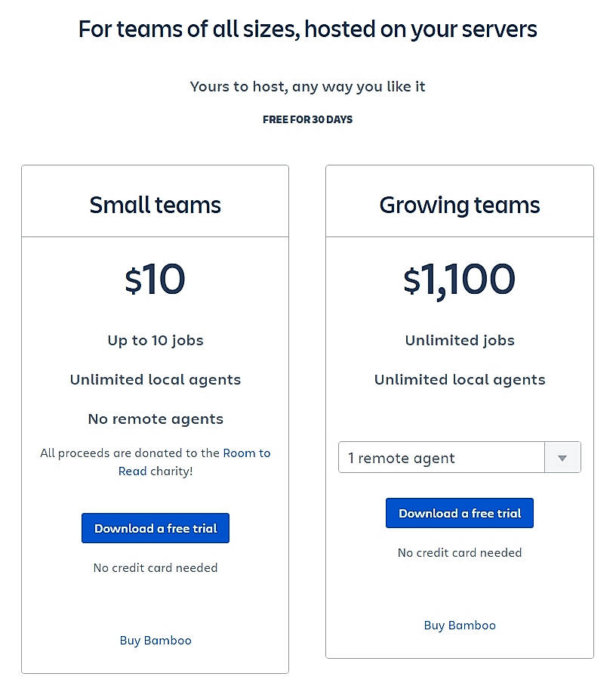Click the $10 price
Image resolution: width=616 pixels, height=686 pixels.
click(x=156, y=280)
